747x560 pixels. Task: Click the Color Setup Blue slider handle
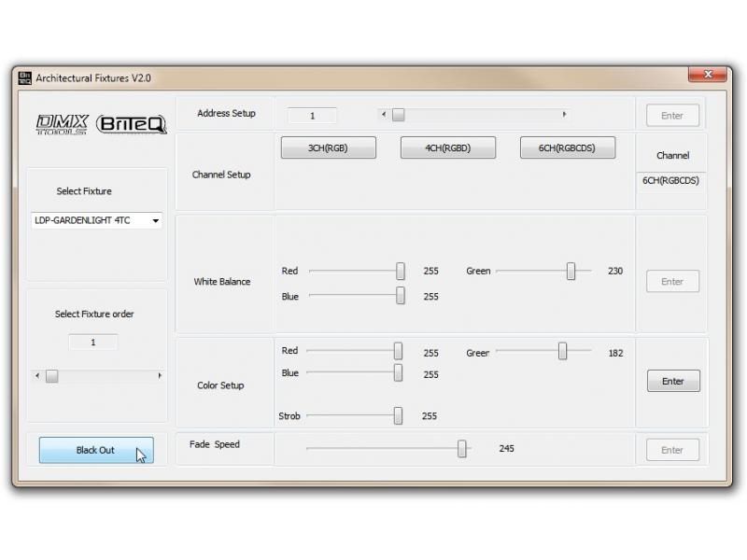398,372
